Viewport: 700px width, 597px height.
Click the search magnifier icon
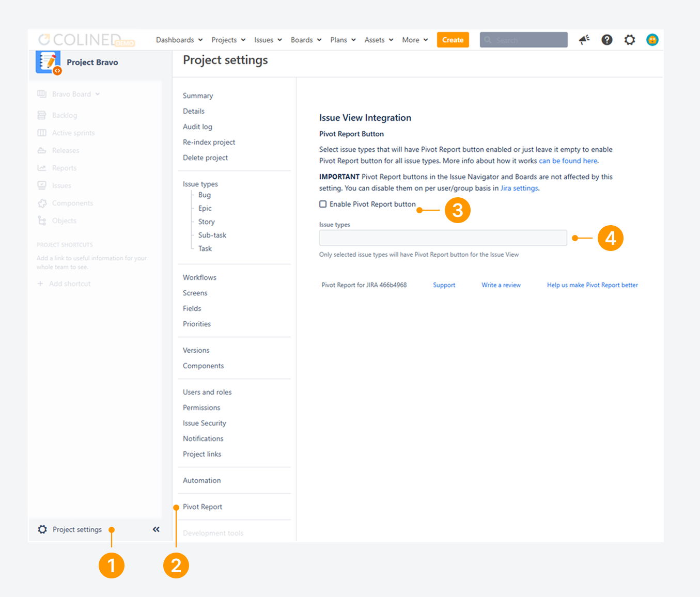(488, 40)
